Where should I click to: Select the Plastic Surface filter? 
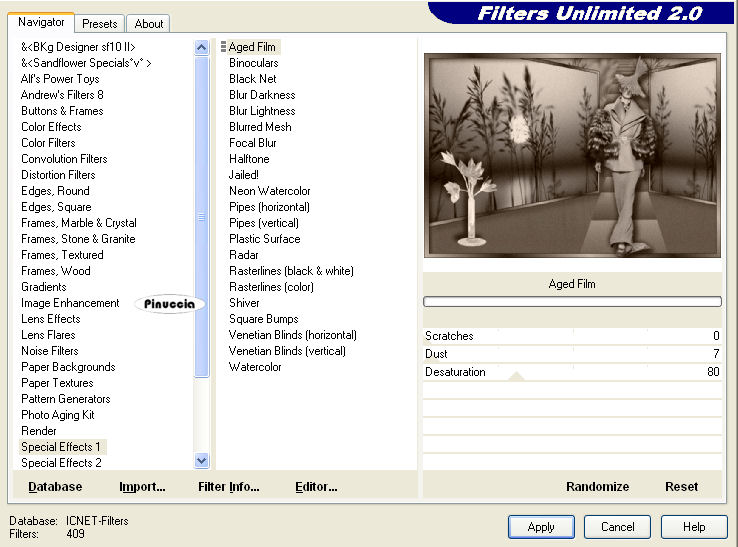[265, 239]
